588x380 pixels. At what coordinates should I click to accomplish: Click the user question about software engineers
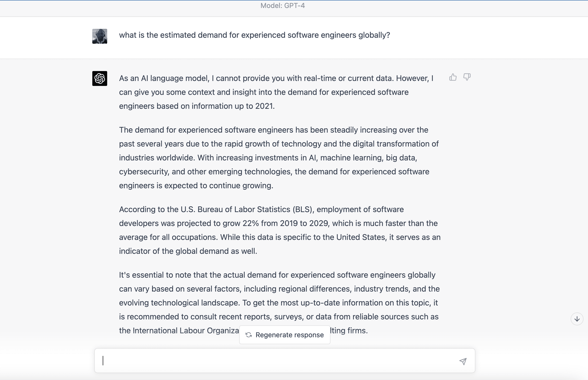point(255,35)
